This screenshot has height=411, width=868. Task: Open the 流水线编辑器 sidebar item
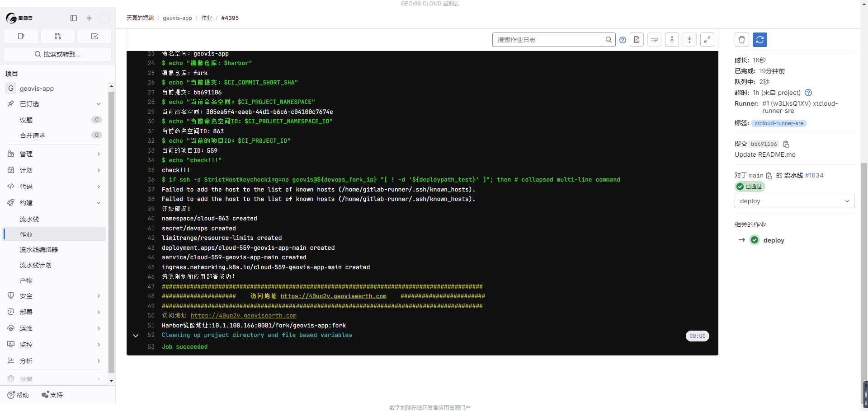(54, 250)
